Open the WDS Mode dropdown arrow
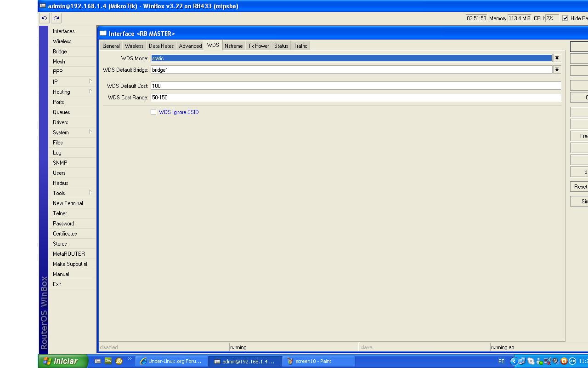 click(557, 58)
